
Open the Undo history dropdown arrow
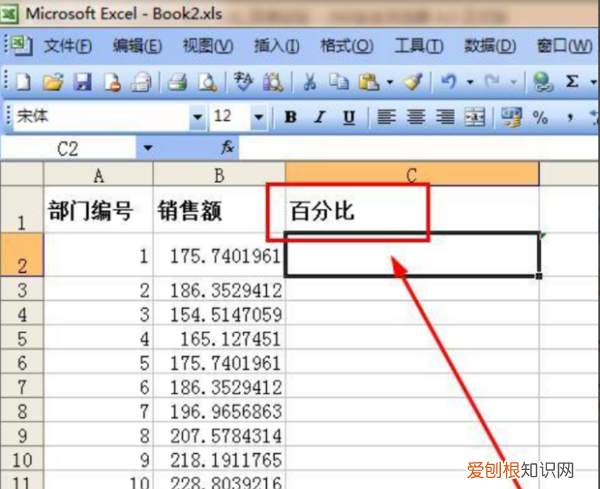tap(470, 82)
